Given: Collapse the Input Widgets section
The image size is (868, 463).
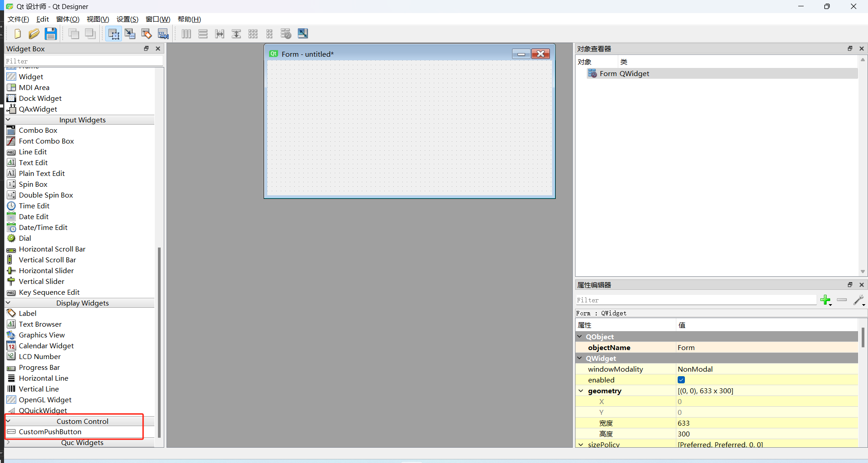Looking at the screenshot, I should 8,120.
